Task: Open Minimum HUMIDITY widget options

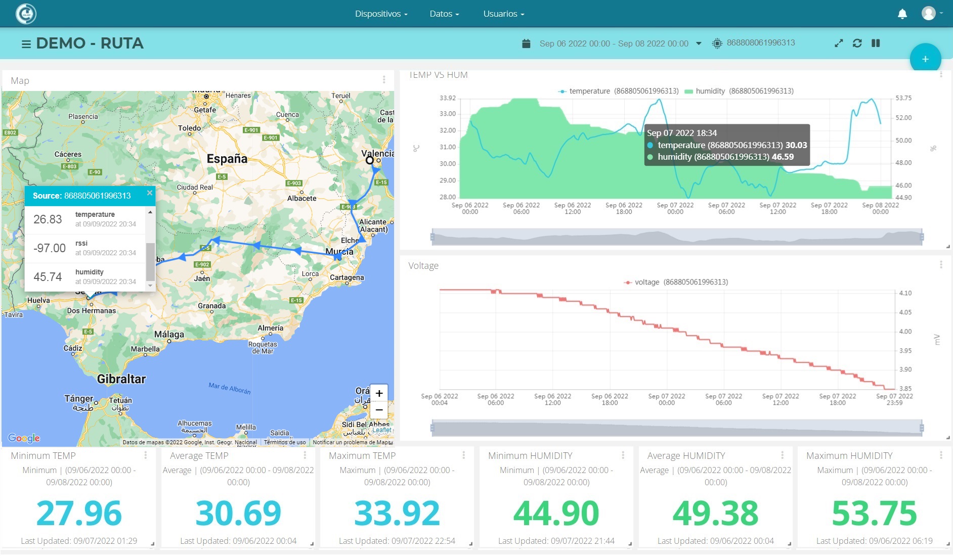Action: [623, 455]
